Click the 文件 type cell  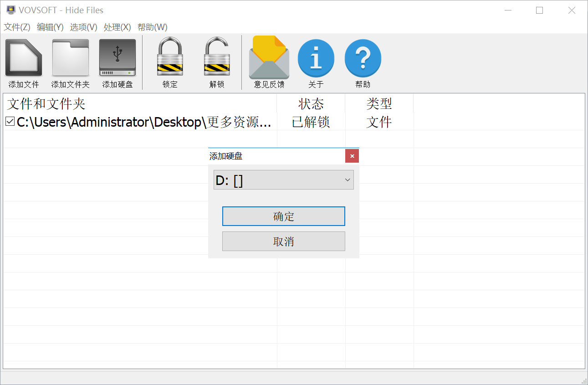[379, 122]
